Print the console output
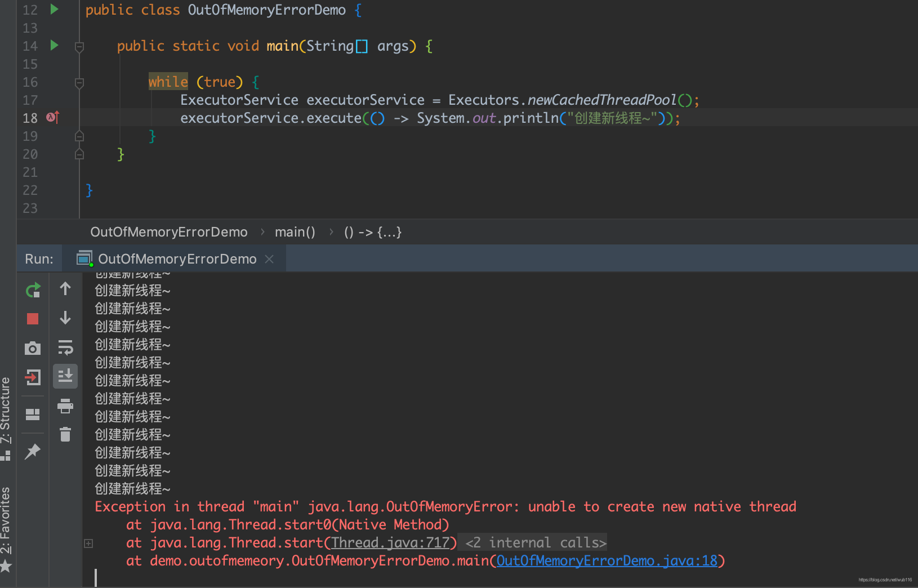The width and height of the screenshot is (918, 588). pos(65,406)
